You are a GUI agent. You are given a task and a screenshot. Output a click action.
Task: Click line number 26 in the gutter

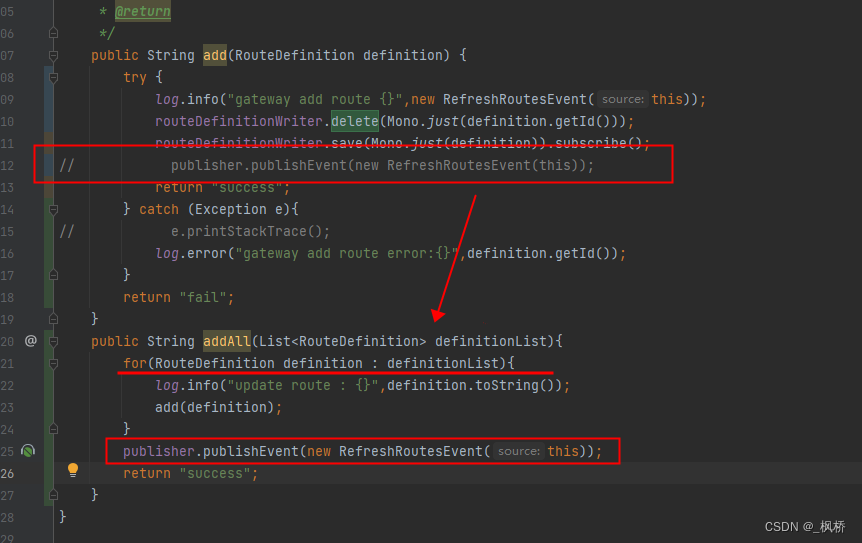tap(8, 473)
